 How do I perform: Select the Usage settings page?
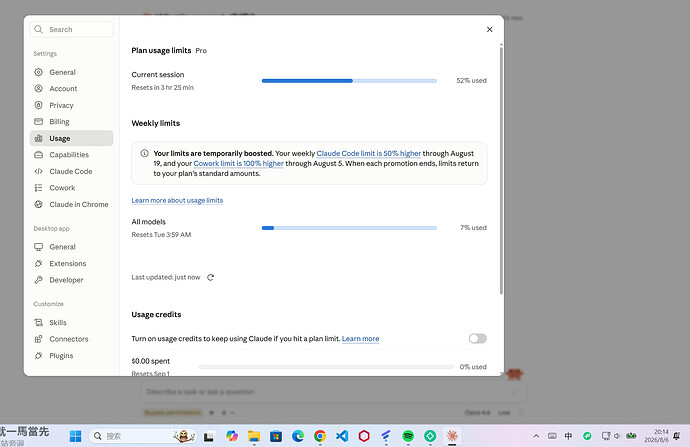tap(71, 138)
